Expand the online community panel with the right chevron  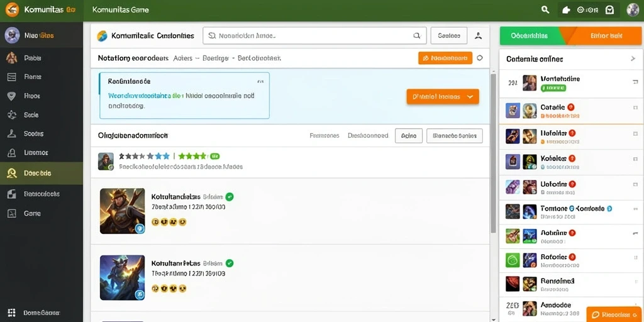[633, 58]
